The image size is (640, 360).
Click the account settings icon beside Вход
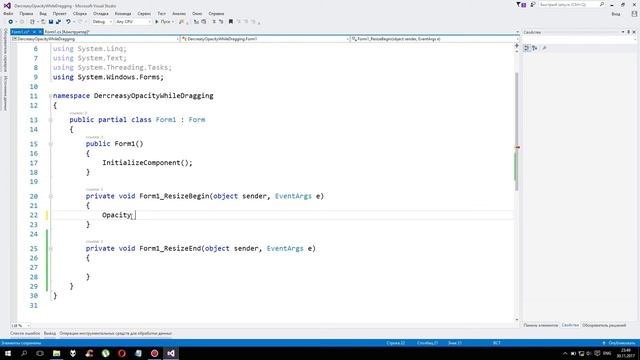point(634,14)
